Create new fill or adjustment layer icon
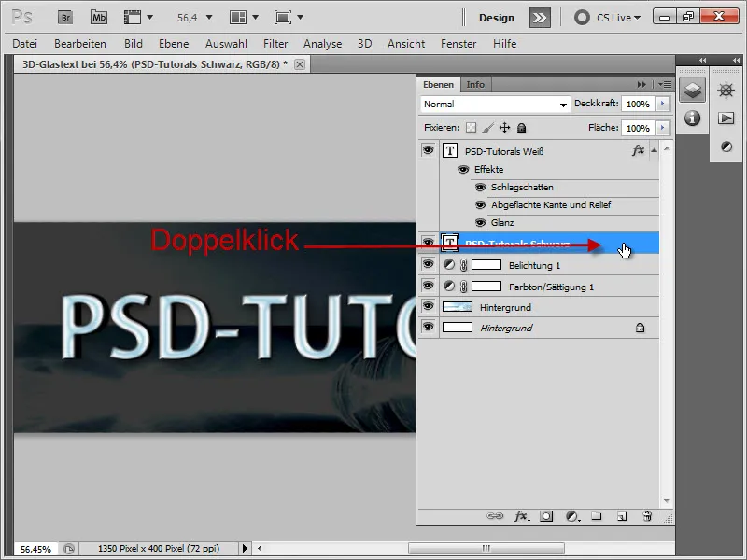The image size is (747, 560). pyautogui.click(x=572, y=516)
